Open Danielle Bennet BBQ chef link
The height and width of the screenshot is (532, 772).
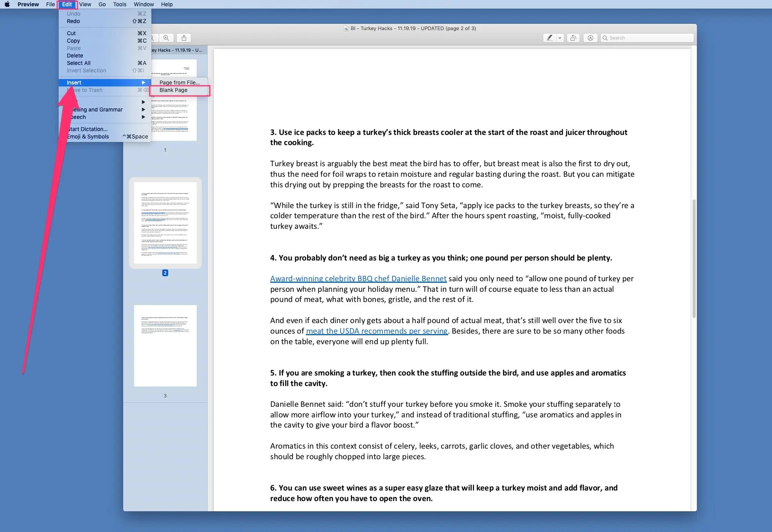[358, 279]
